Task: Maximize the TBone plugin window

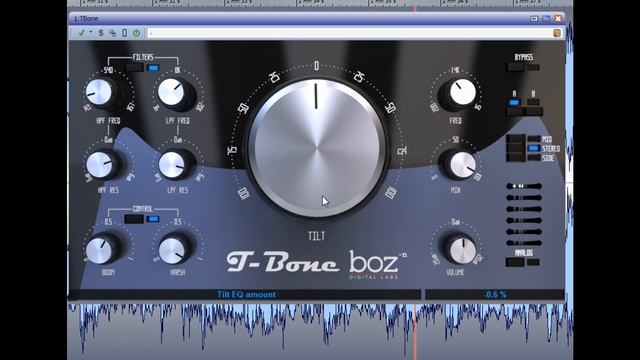Action: [546, 19]
